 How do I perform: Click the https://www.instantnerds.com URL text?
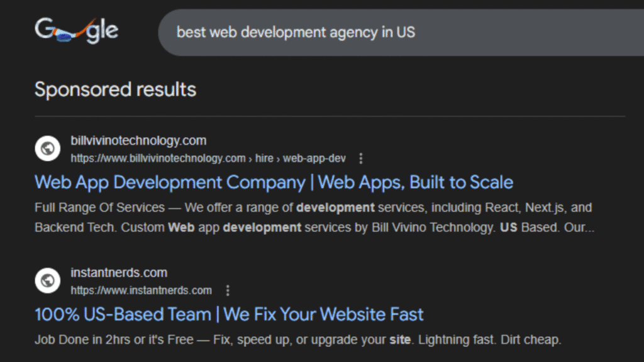[x=141, y=290]
